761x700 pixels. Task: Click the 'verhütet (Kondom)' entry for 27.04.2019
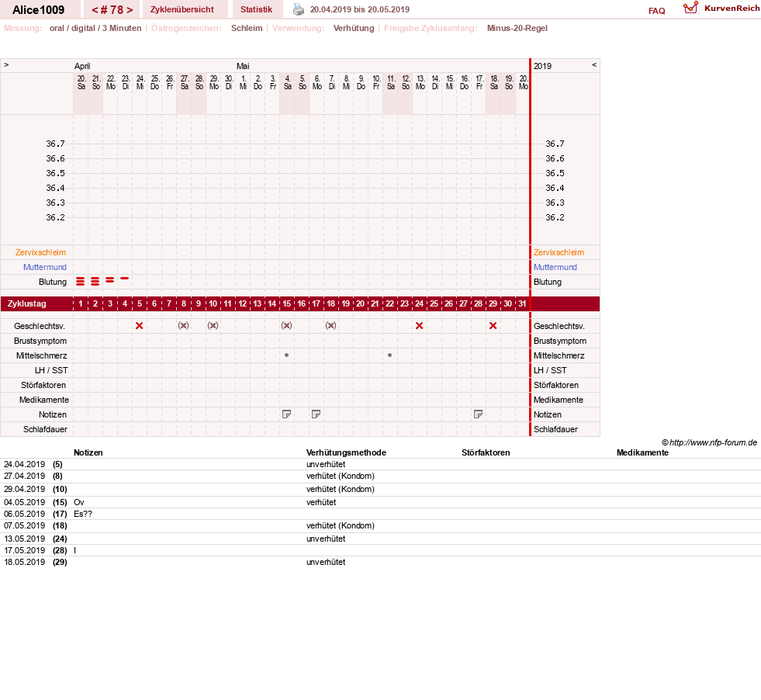pos(341,476)
